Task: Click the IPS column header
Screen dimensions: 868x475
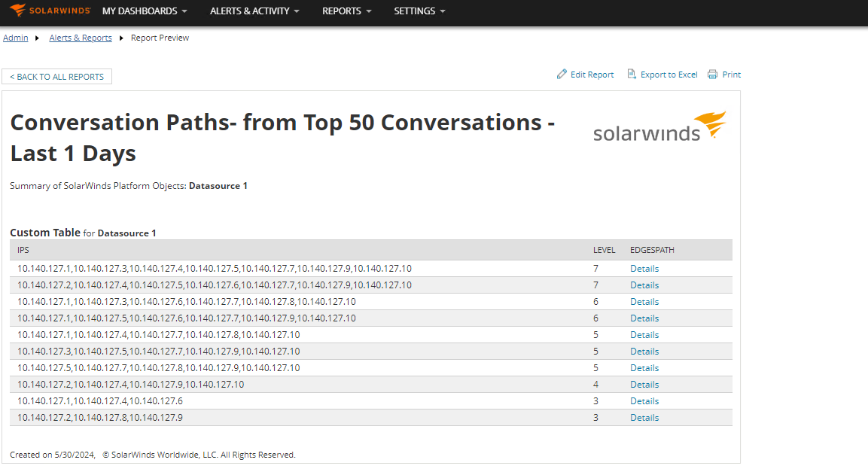Action: tap(23, 250)
